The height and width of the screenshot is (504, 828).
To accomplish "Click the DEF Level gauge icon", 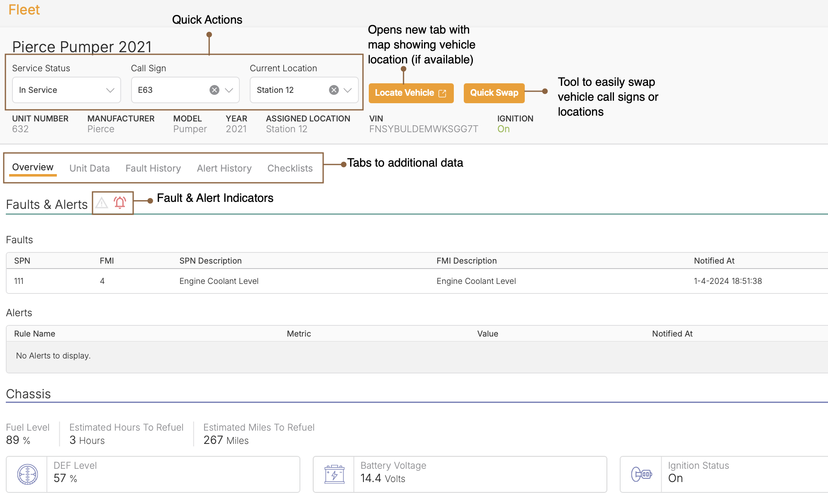I will [x=27, y=474].
